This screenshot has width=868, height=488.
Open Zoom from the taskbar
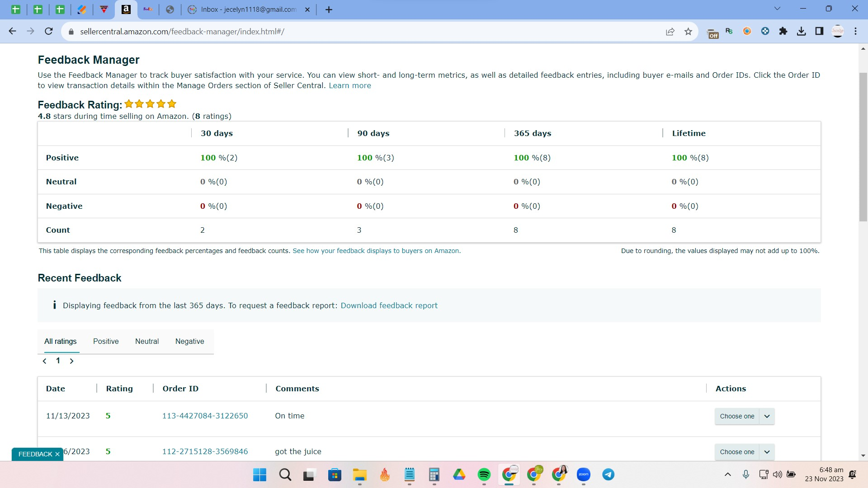[x=584, y=474]
